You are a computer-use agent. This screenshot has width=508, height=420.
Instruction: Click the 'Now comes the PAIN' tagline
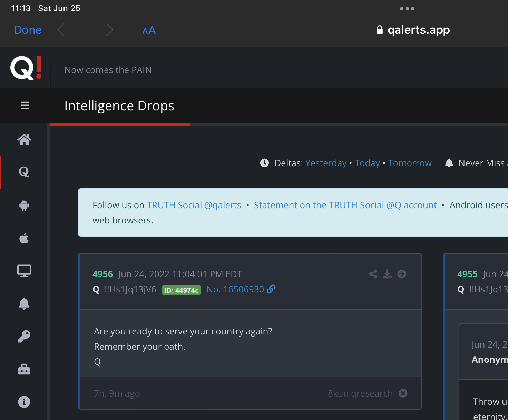point(108,70)
